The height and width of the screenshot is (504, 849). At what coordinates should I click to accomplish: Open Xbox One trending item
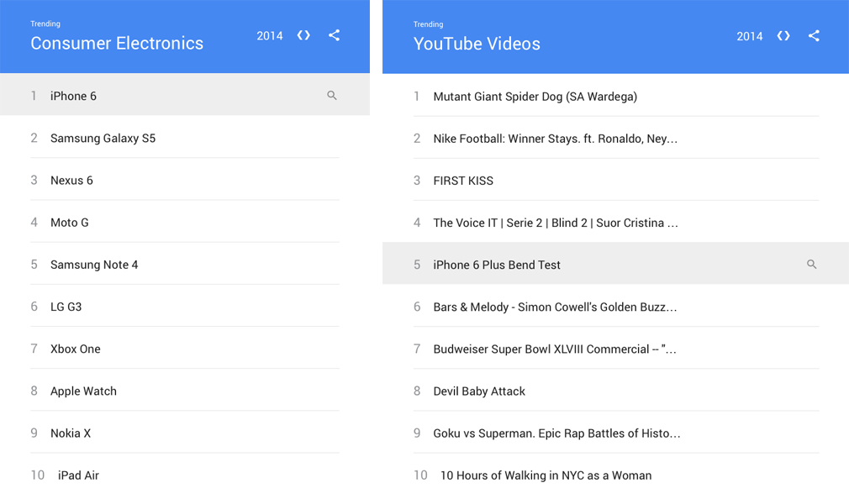(x=75, y=349)
